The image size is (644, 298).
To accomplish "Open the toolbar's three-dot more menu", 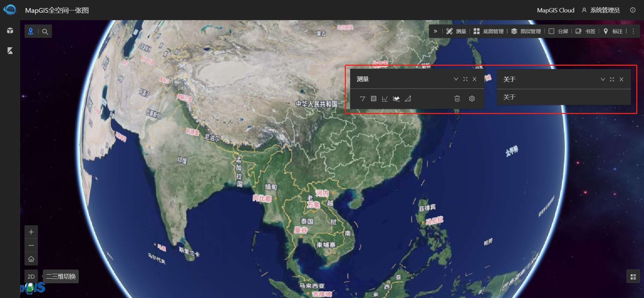I will 633,31.
